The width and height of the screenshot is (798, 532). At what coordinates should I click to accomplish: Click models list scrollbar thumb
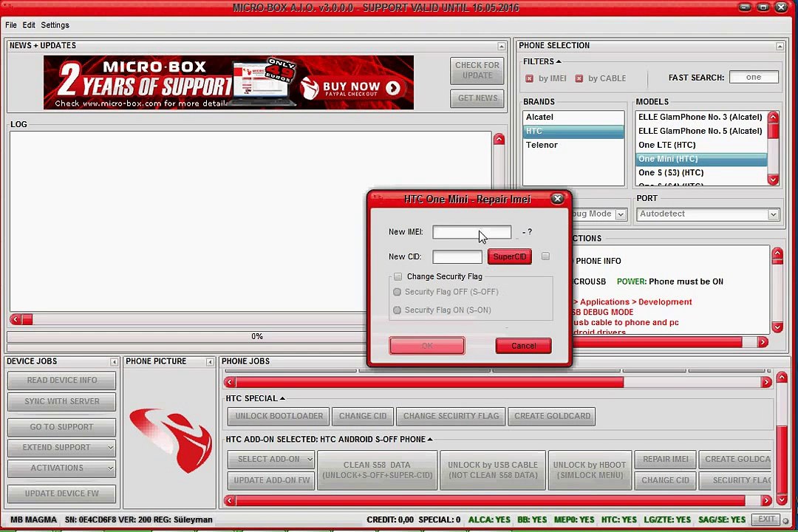pyautogui.click(x=773, y=130)
